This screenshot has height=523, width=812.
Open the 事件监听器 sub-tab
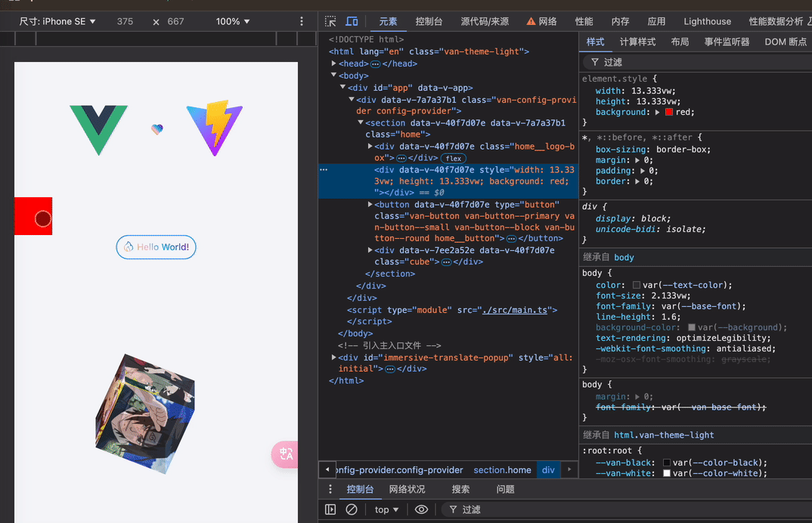tap(727, 42)
